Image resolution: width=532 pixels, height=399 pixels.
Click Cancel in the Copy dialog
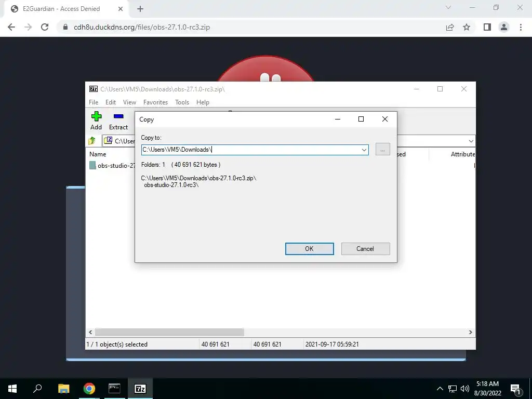click(365, 249)
